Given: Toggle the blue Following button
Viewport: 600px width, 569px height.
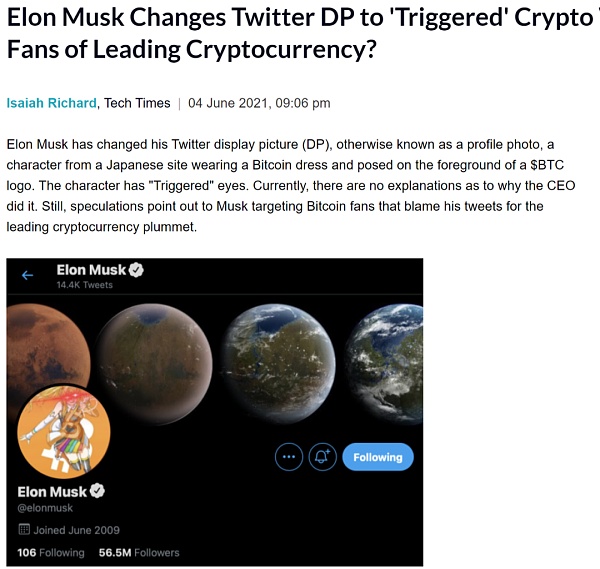Looking at the screenshot, I should tap(377, 457).
